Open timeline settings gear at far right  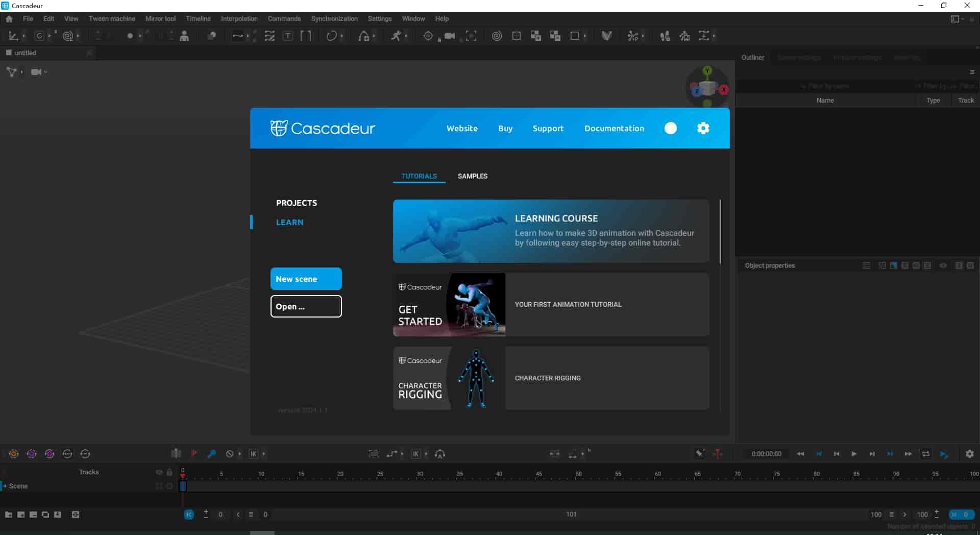969,454
